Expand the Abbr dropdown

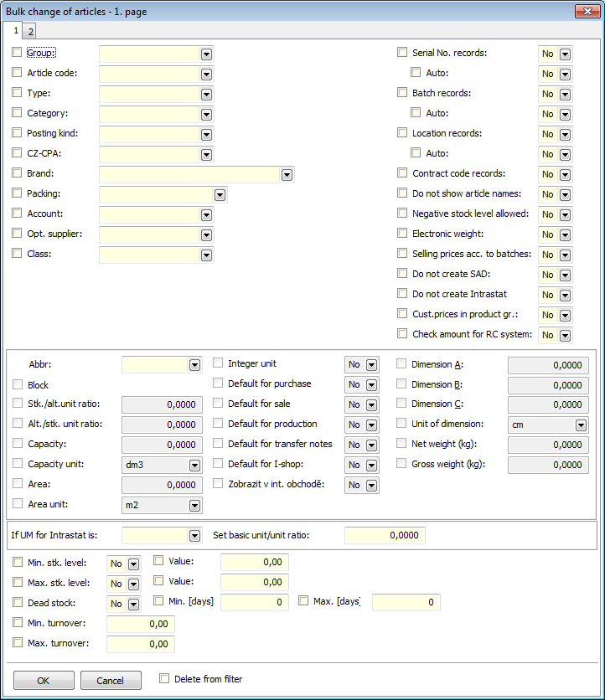(x=194, y=365)
